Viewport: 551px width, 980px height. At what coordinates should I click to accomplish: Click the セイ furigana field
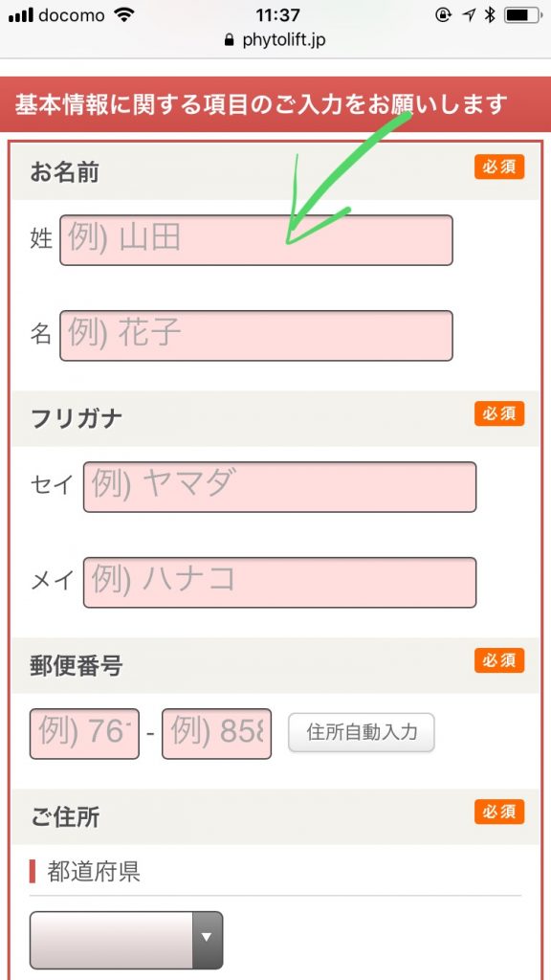280,487
